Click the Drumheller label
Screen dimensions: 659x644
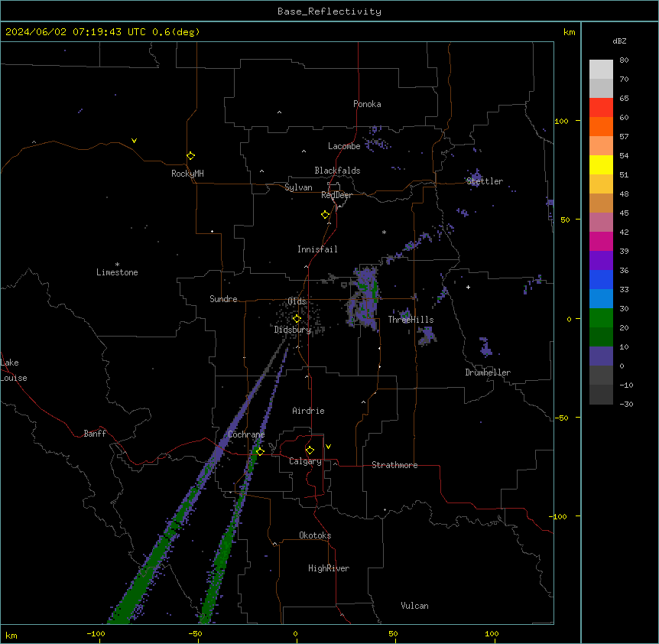tap(488, 372)
